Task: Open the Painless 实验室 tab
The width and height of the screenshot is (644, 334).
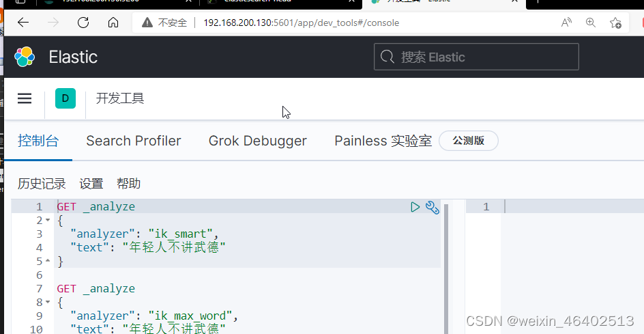Action: click(x=383, y=141)
